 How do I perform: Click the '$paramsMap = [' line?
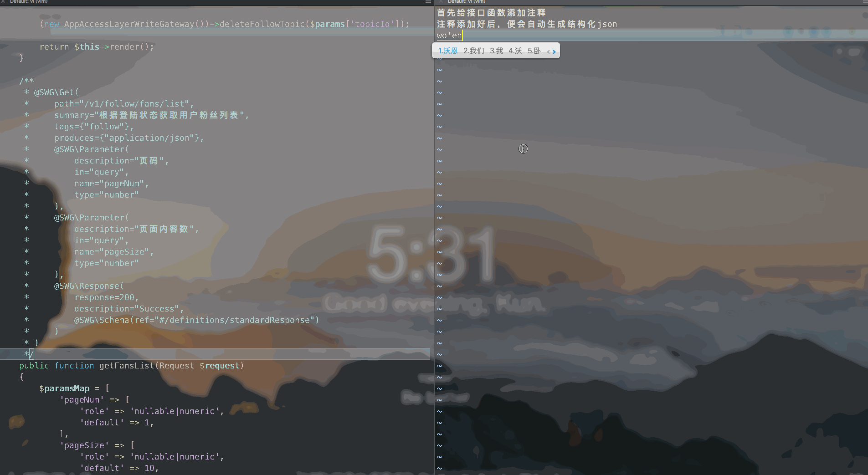point(74,388)
